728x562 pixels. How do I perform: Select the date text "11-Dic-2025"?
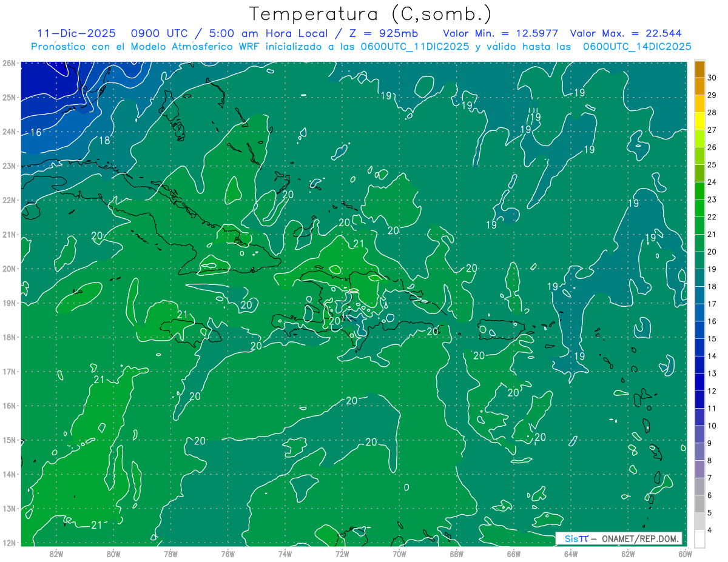tap(76, 33)
